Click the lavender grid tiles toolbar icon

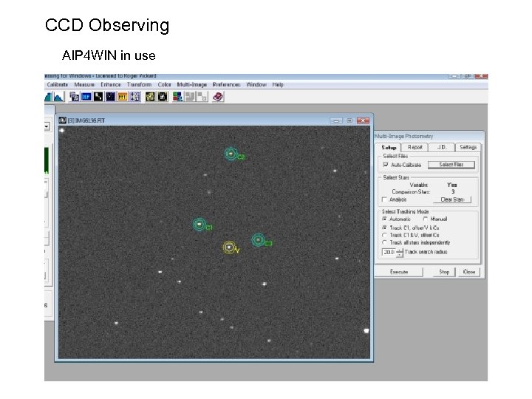pyautogui.click(x=134, y=97)
